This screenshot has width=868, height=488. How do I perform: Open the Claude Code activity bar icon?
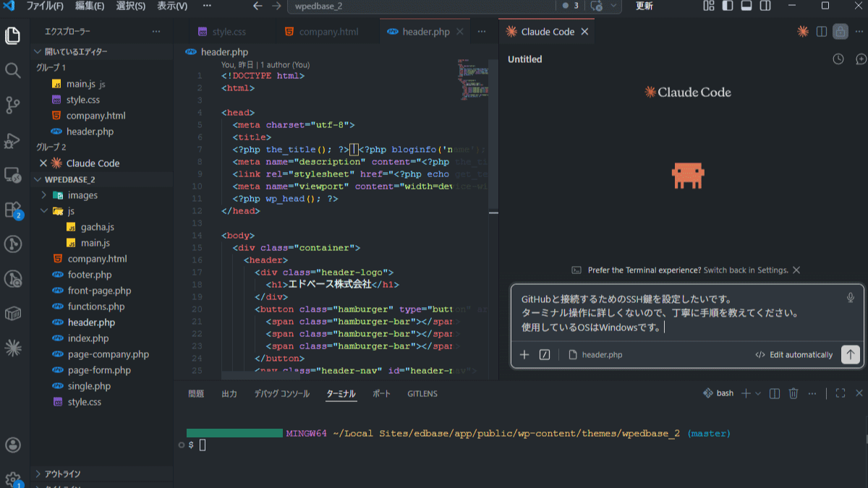[12, 348]
